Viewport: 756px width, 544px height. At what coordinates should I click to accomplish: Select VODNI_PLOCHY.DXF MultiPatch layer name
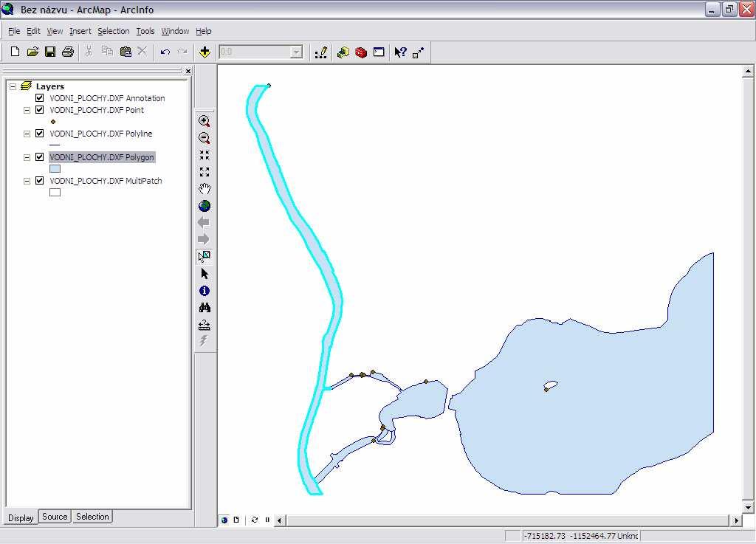click(106, 181)
